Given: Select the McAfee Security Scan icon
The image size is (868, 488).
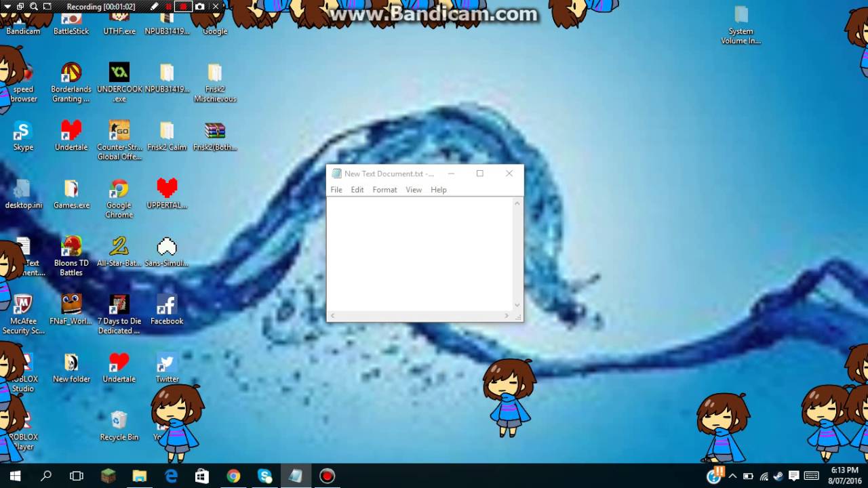Looking at the screenshot, I should click(x=23, y=314).
